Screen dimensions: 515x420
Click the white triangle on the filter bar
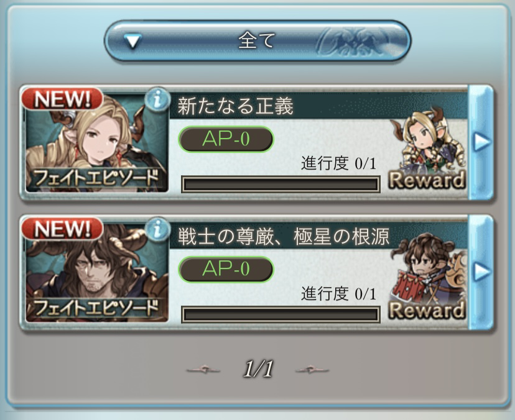click(x=133, y=42)
